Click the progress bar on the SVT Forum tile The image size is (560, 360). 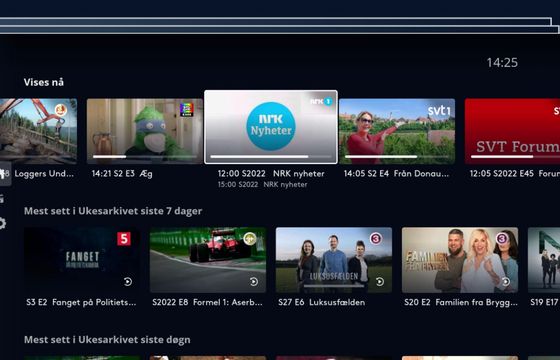pyautogui.click(x=515, y=156)
